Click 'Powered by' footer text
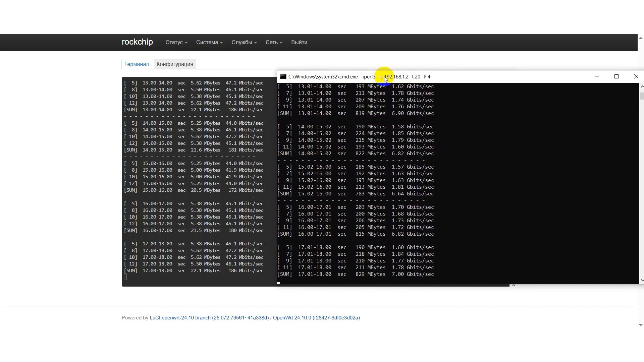644x362 pixels. click(x=135, y=318)
